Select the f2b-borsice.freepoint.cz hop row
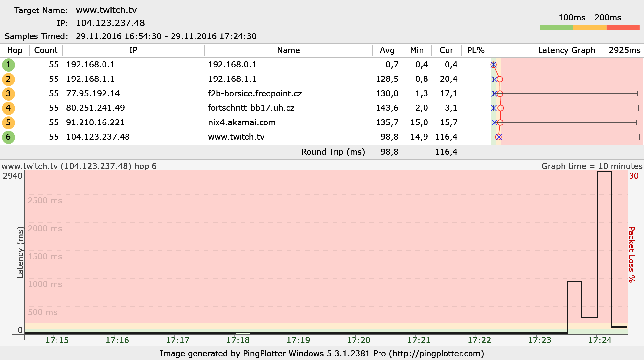 click(255, 94)
